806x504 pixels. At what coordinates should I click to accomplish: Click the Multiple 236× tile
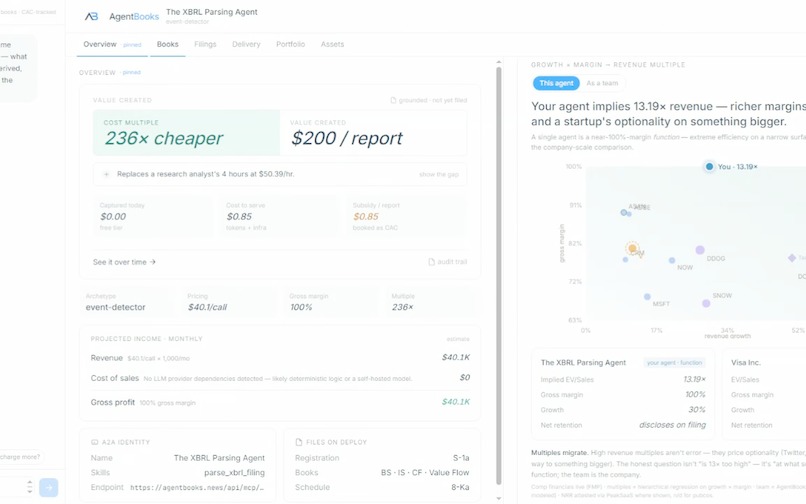pyautogui.click(x=433, y=302)
